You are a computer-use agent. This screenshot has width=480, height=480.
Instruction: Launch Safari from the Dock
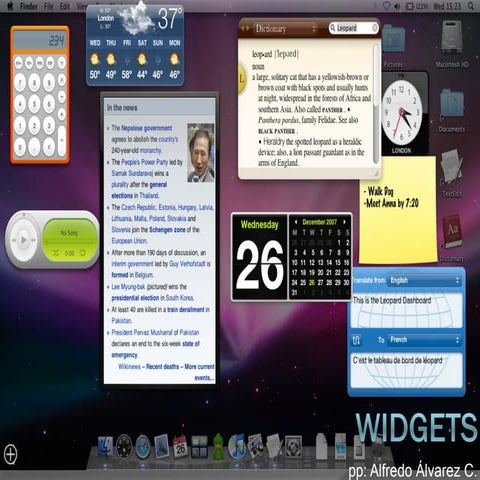point(143,446)
